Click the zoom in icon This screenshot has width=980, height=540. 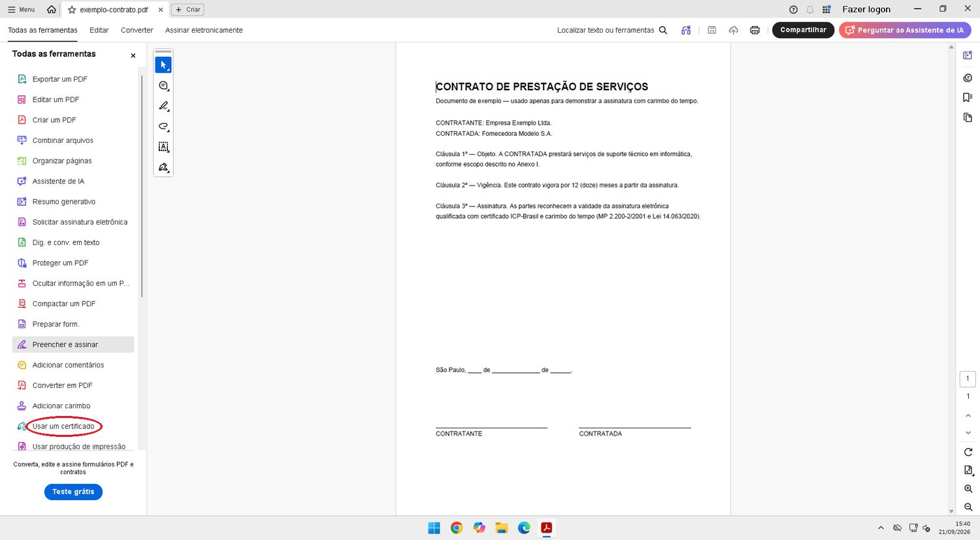[x=968, y=488]
